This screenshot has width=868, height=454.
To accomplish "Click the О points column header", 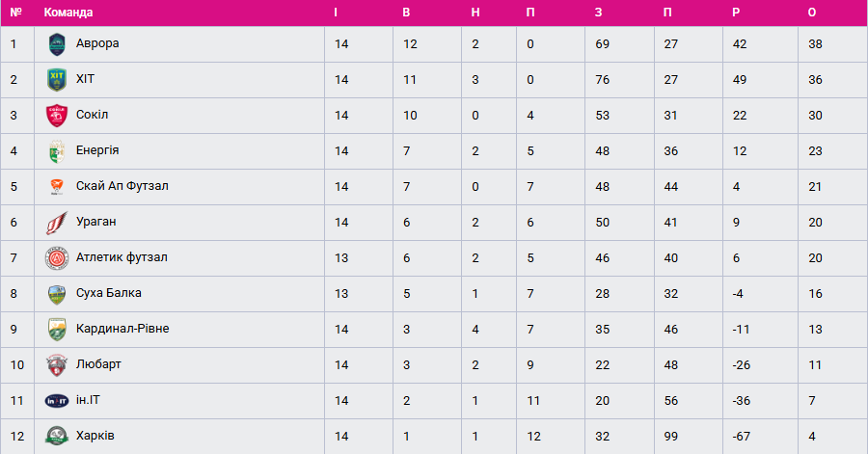I will coord(812,13).
